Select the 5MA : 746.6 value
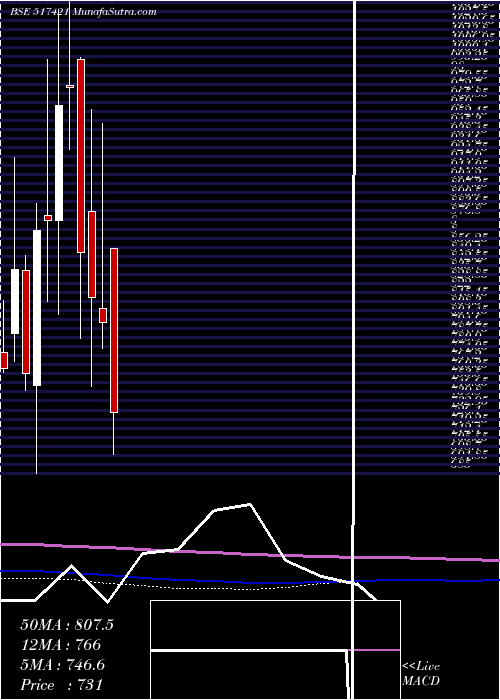 (x=62, y=665)
